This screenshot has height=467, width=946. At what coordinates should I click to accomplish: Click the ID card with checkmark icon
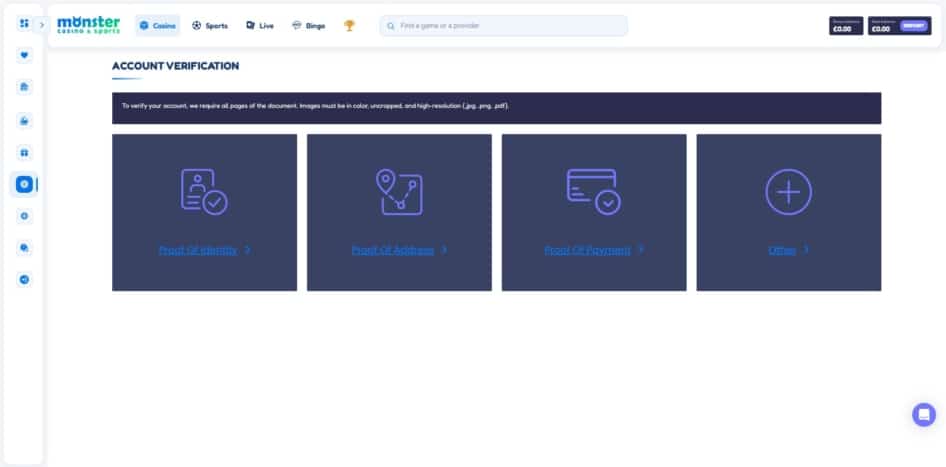[204, 192]
